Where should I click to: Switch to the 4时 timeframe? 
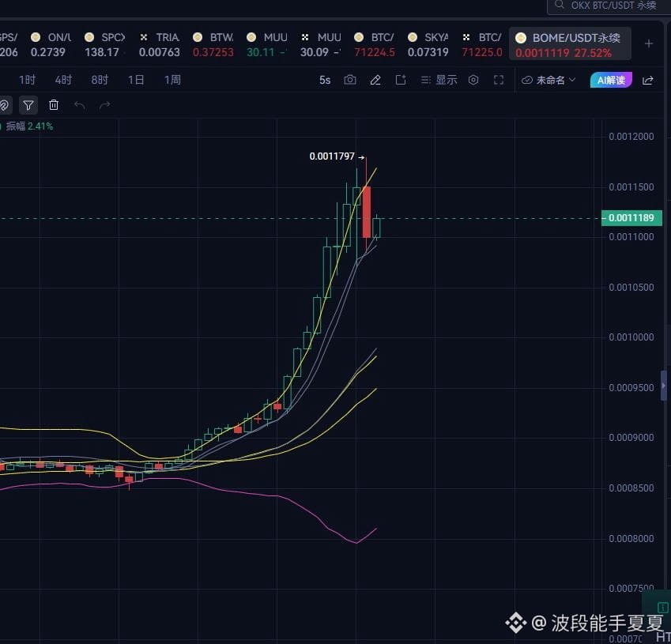coord(63,80)
